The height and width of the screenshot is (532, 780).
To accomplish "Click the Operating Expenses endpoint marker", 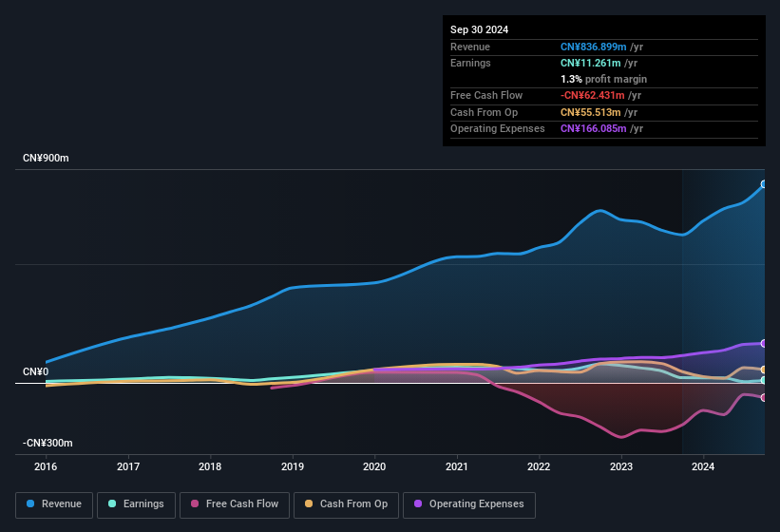I will coord(764,343).
